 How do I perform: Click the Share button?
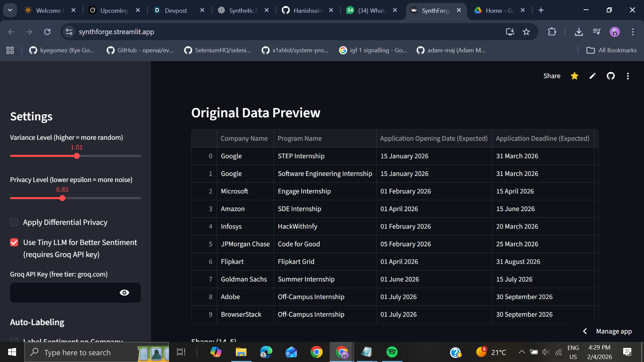click(x=552, y=76)
